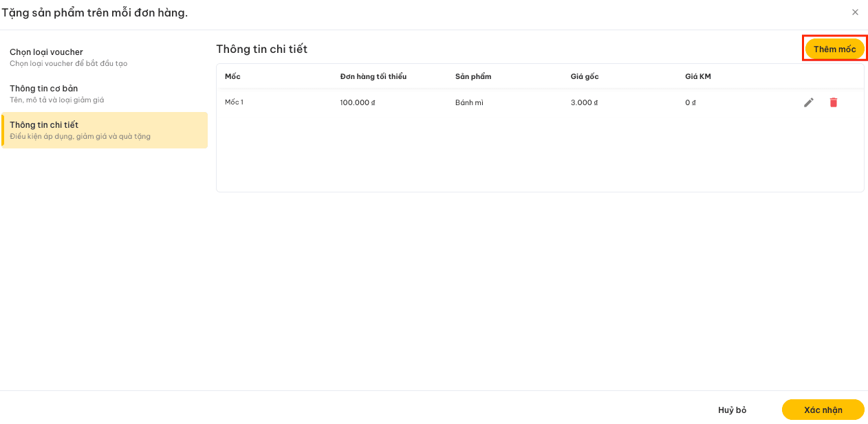
Task: Click the dialog title Tặng sản phẩm trên mỗi đơn hàng
Action: [95, 12]
